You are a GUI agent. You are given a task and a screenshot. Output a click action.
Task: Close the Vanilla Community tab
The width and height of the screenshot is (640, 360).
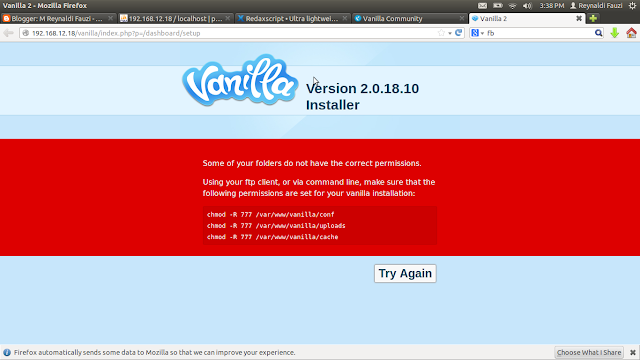pos(462,18)
